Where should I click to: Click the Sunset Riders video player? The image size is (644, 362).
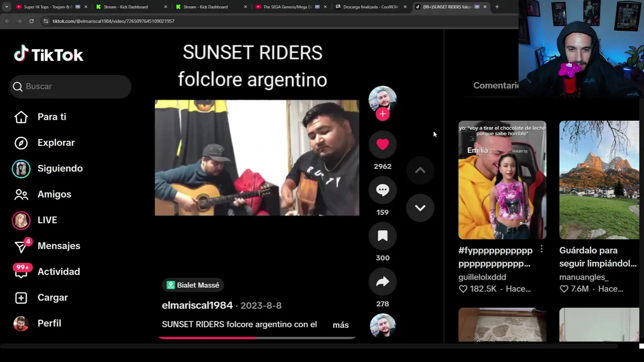pos(257,158)
